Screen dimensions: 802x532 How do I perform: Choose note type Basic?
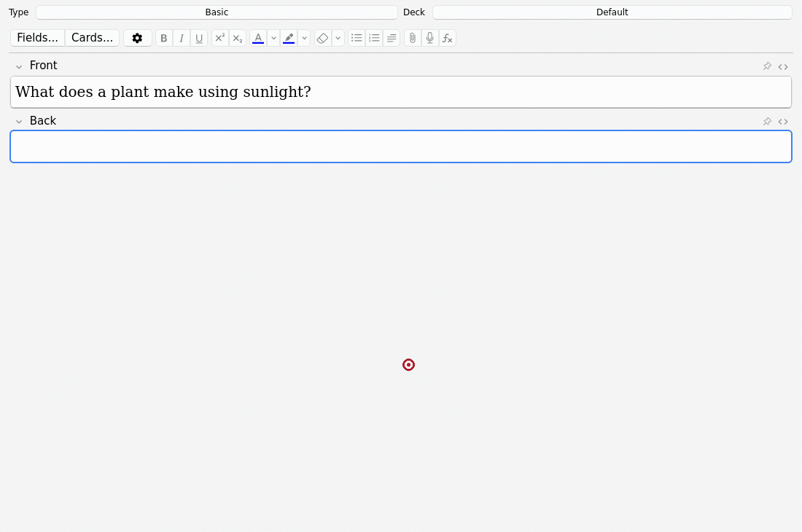[x=217, y=12]
